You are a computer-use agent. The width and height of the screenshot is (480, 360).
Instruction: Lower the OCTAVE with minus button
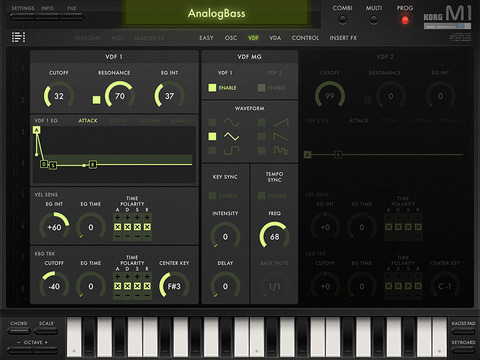[x=20, y=350]
